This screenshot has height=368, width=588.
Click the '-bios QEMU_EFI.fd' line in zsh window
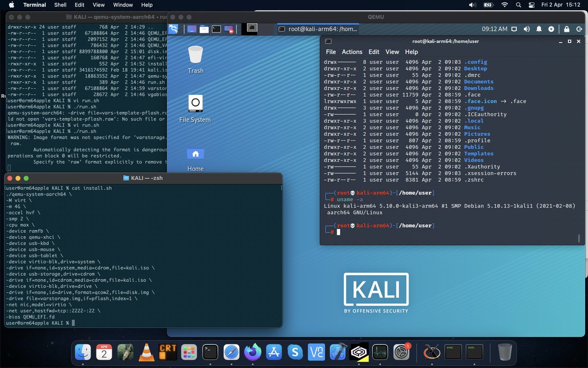(x=30, y=316)
